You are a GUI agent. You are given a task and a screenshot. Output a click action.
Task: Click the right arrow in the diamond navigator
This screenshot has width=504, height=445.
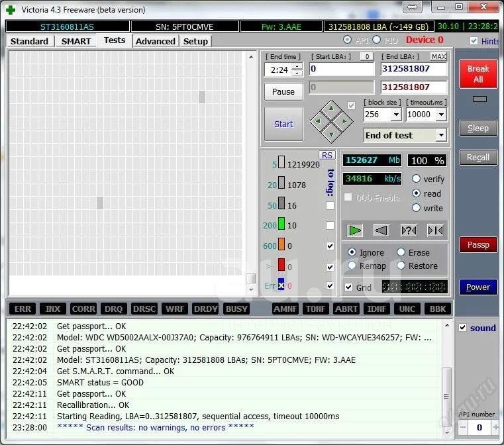click(344, 121)
